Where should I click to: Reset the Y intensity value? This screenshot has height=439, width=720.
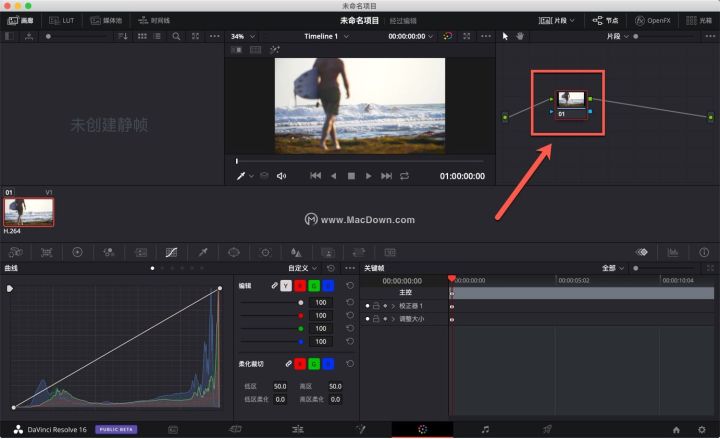(x=350, y=302)
